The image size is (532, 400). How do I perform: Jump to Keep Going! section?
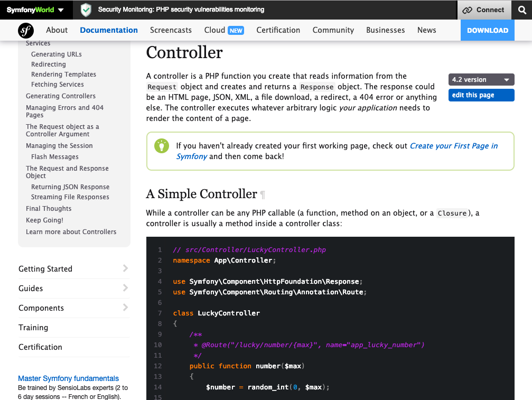(44, 220)
